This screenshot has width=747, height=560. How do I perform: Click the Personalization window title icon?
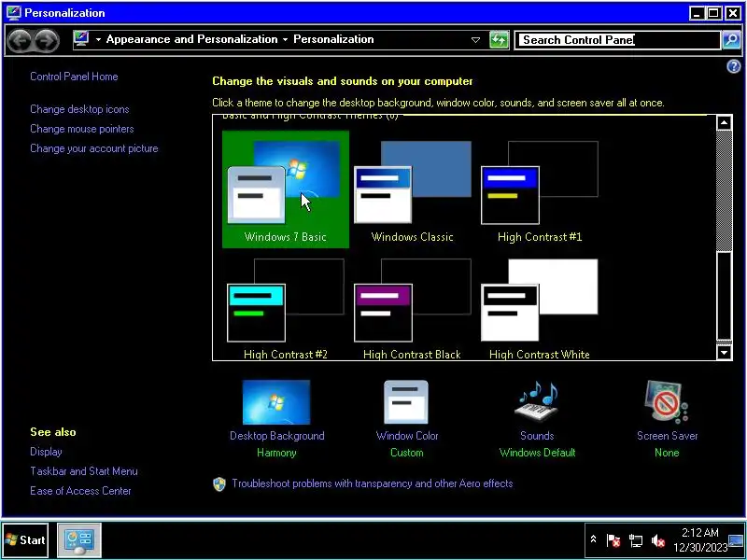tap(13, 13)
